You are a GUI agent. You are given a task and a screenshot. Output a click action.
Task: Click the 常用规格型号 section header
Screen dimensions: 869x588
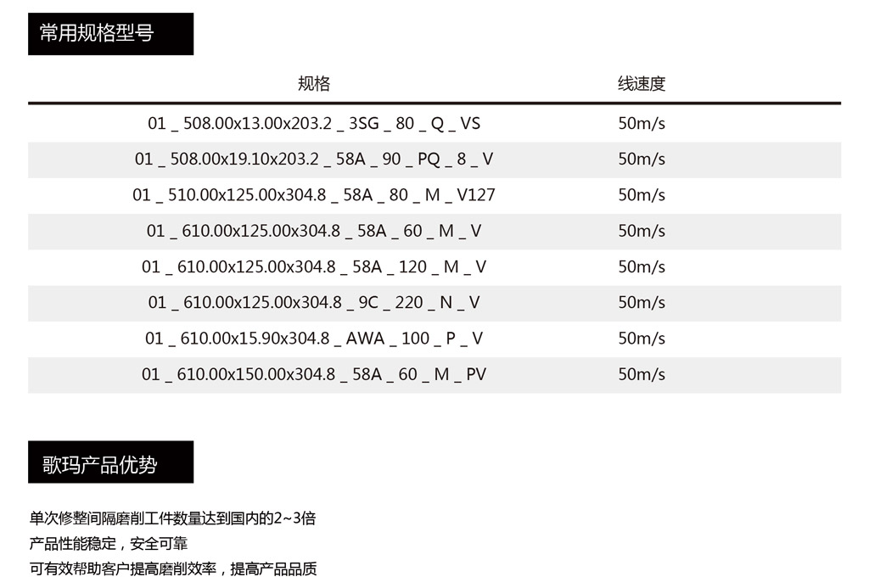coord(111,34)
